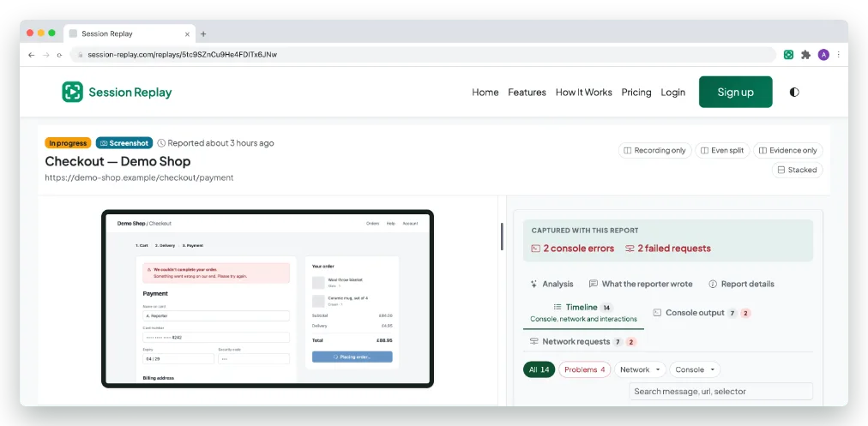Open the Report details tab

coord(741,284)
